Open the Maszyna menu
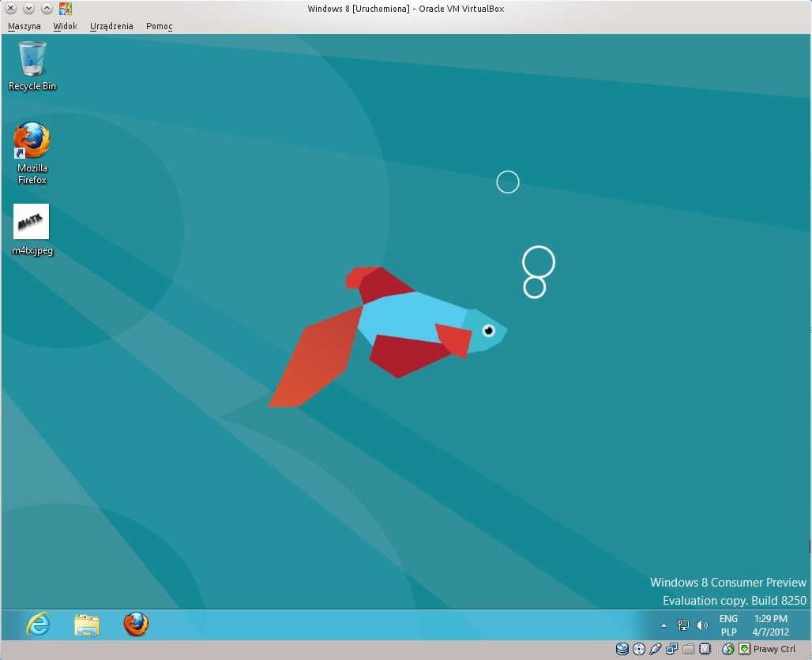This screenshot has width=812, height=660. (24, 26)
